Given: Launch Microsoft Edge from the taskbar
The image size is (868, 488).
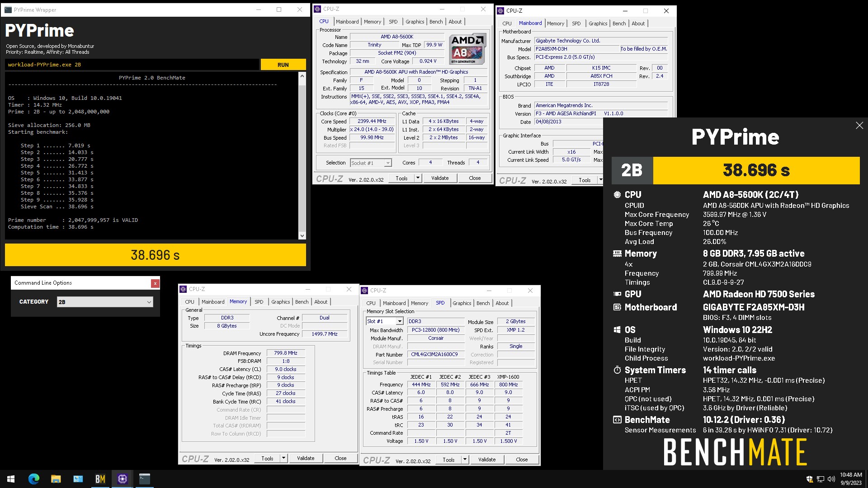Looking at the screenshot, I should coord(34,479).
